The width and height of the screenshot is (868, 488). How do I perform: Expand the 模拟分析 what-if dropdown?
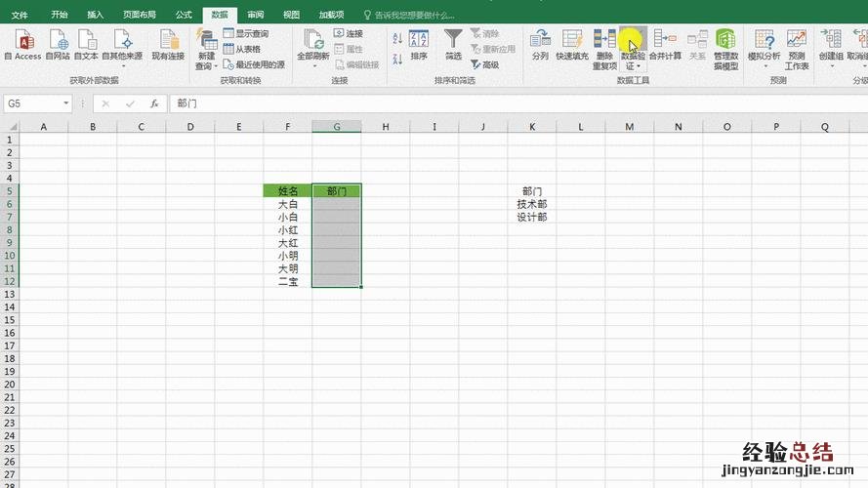tap(765, 66)
